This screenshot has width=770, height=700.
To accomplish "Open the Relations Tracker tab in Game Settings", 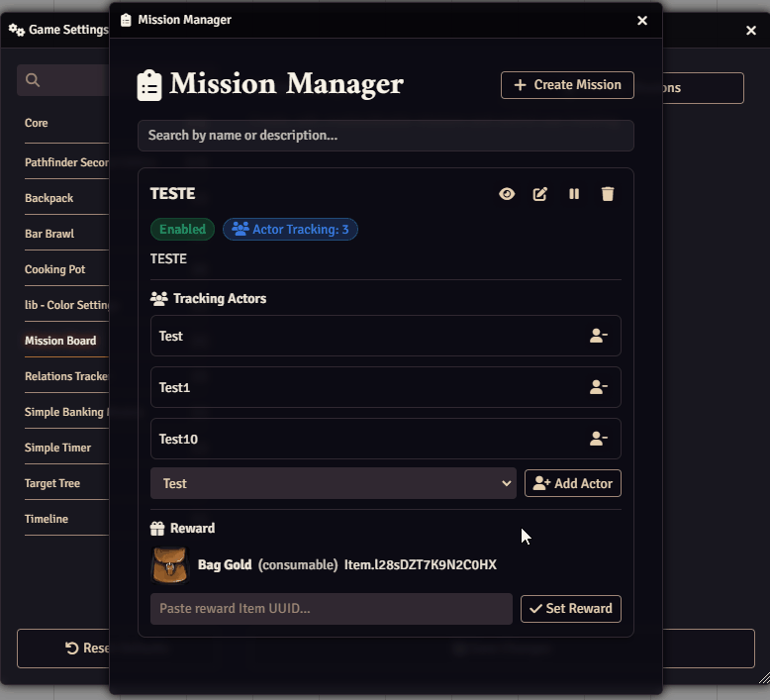I will point(66,376).
